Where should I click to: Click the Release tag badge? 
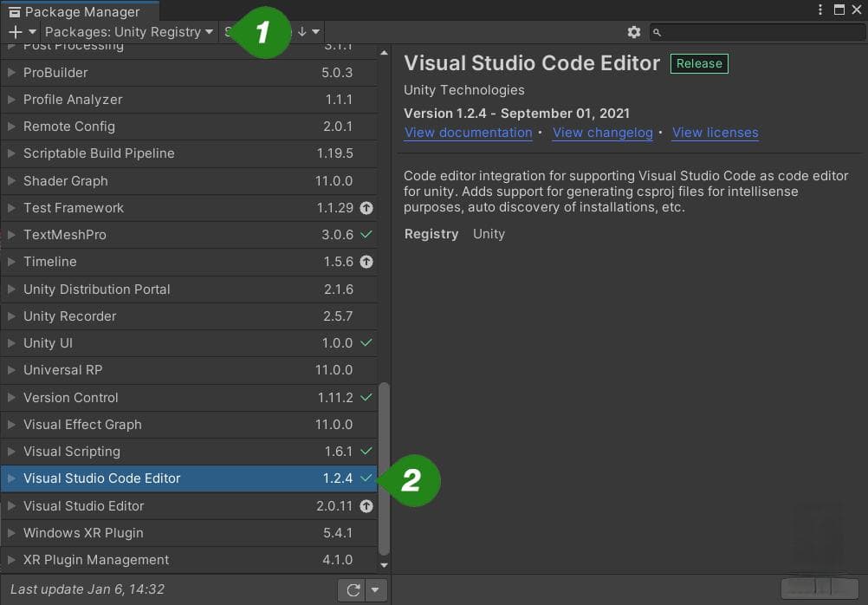(x=699, y=64)
